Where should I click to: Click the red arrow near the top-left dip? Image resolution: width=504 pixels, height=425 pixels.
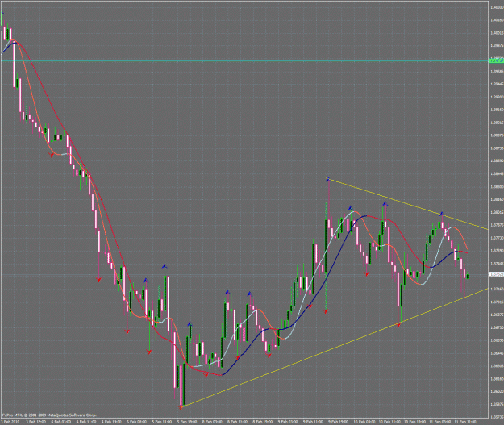52,155
